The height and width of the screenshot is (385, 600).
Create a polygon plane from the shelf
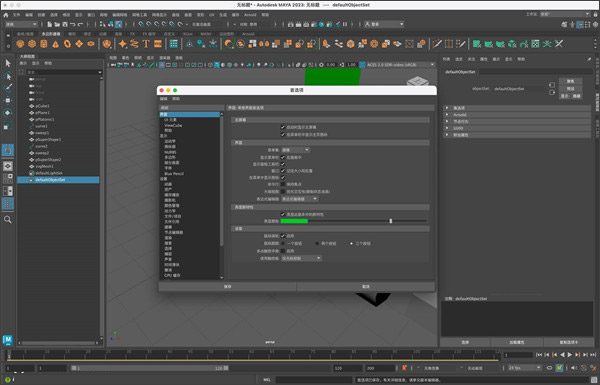[79, 44]
